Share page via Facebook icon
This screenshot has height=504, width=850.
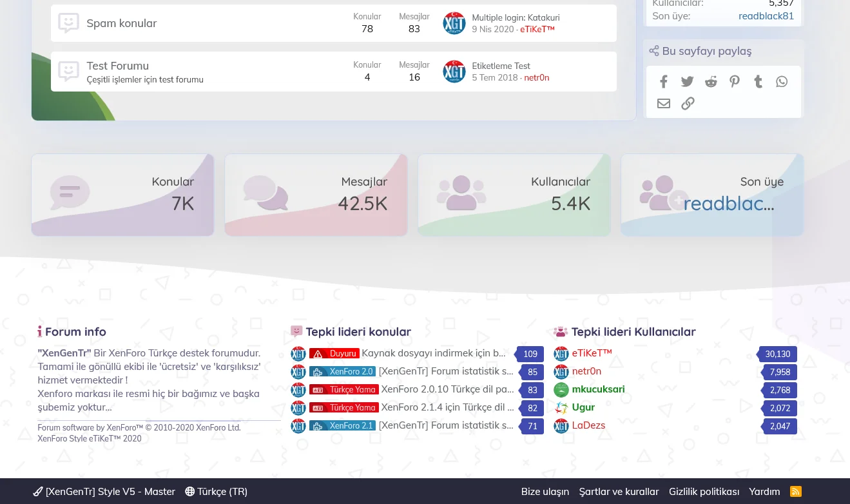tap(664, 82)
